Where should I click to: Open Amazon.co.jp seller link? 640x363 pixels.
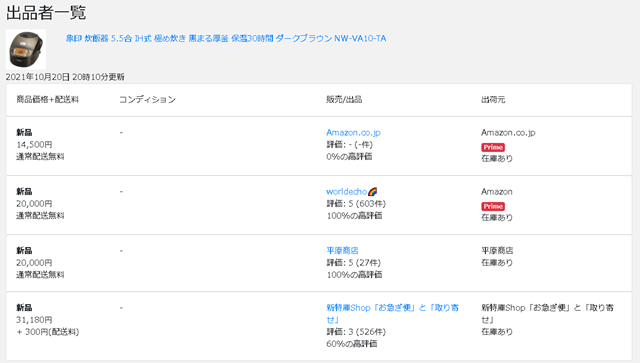pyautogui.click(x=353, y=133)
